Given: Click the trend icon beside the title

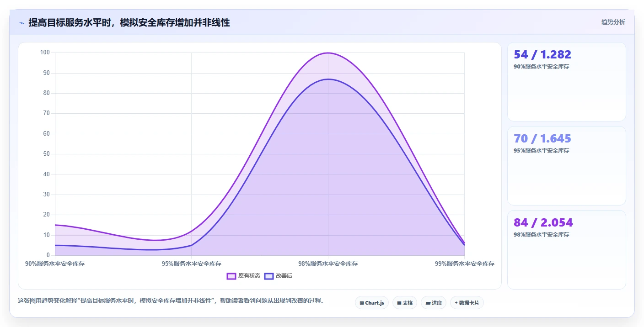Looking at the screenshot, I should pyautogui.click(x=21, y=23).
